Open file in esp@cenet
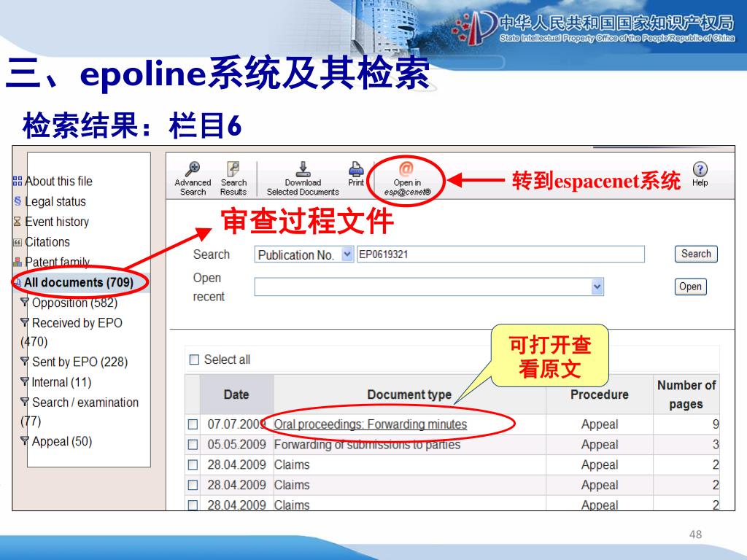The image size is (747, 560). pyautogui.click(x=407, y=179)
